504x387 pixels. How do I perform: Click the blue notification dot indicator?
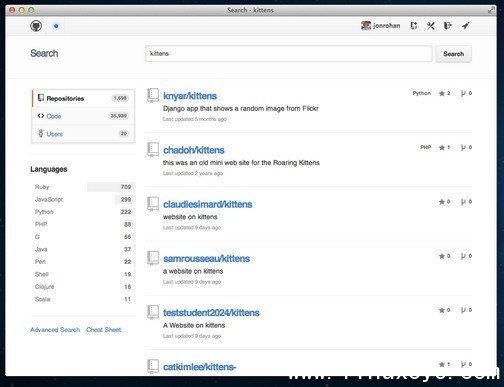tap(56, 26)
